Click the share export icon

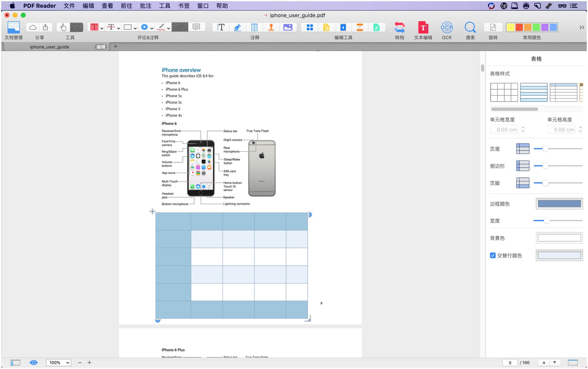click(x=45, y=27)
